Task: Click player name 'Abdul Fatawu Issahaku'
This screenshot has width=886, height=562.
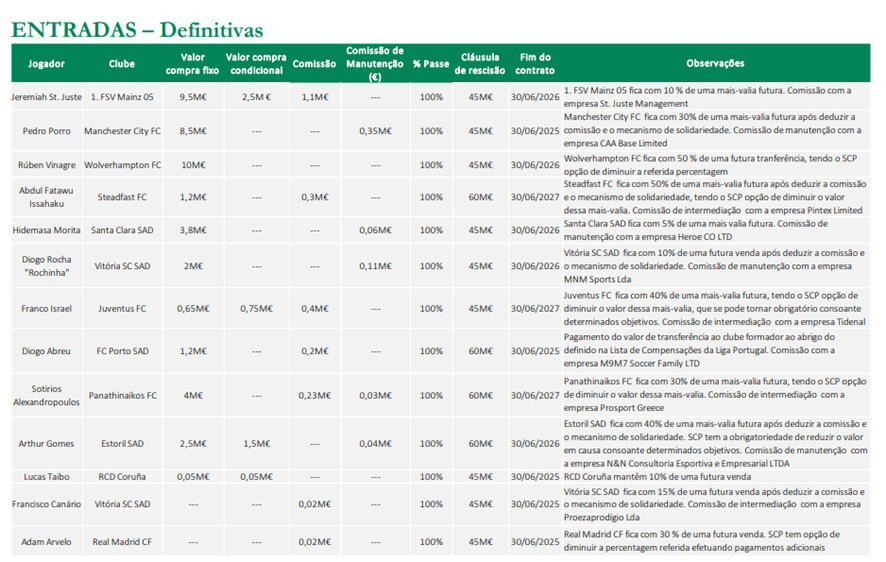Action: point(46,197)
